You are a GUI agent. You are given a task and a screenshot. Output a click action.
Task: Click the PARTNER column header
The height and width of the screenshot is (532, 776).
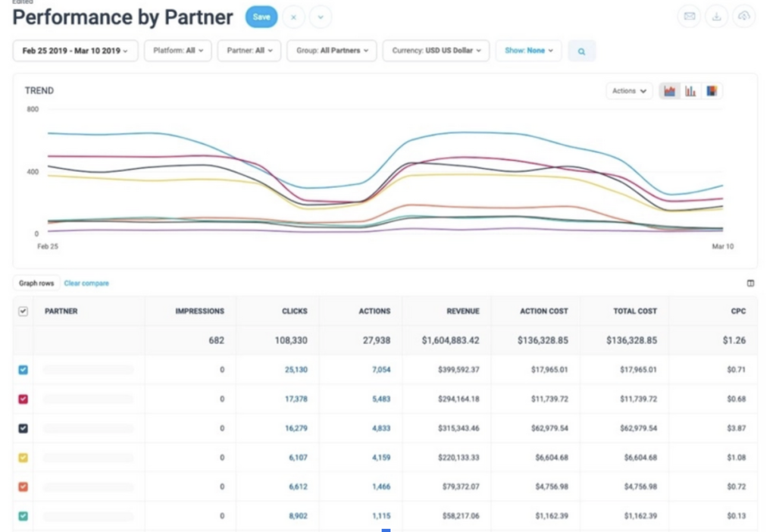[x=61, y=311]
